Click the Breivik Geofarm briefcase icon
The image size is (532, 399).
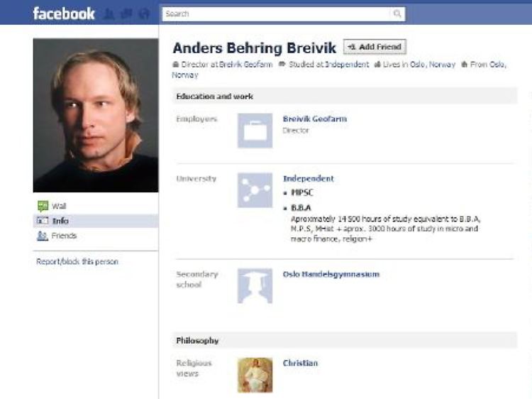pos(255,131)
